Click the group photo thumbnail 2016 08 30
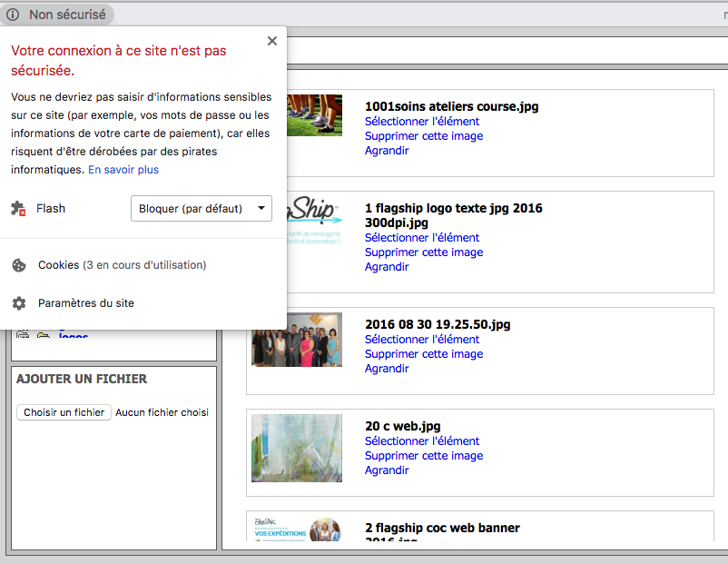The height and width of the screenshot is (564, 728). point(297,340)
